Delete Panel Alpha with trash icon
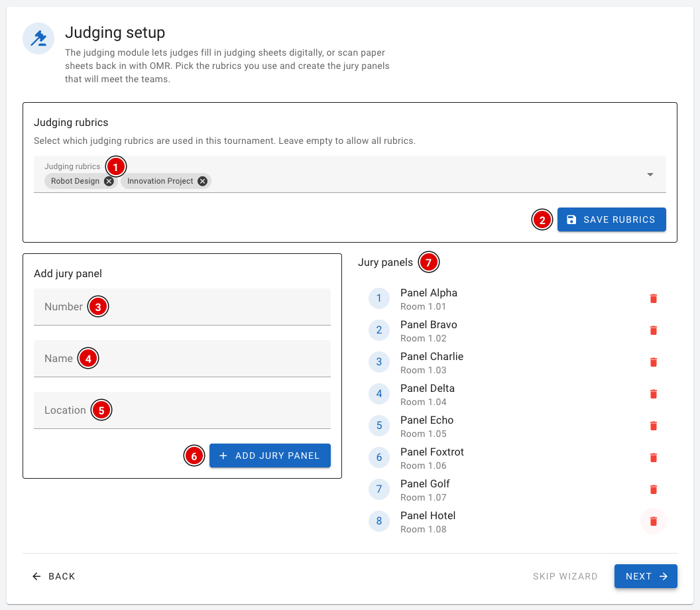700x610 pixels. (x=653, y=299)
